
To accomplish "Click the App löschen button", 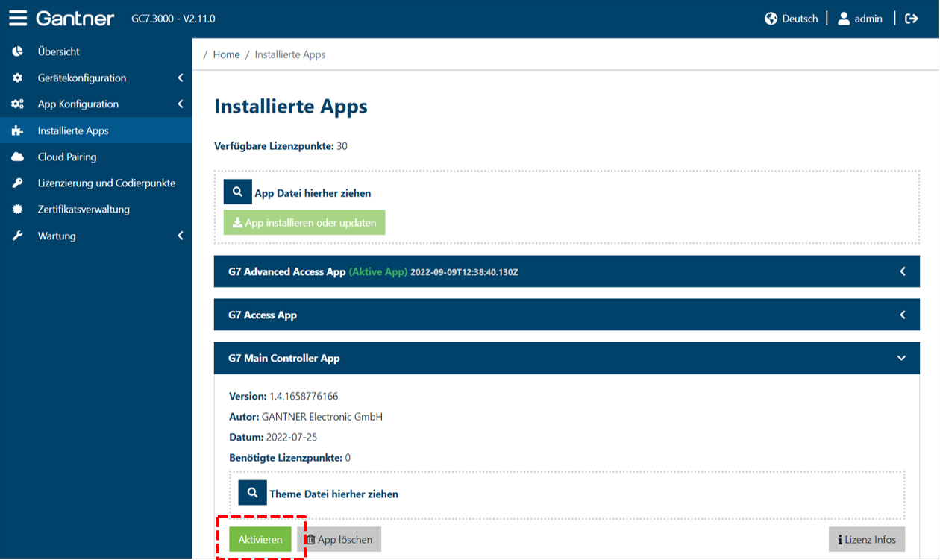I will (x=339, y=539).
